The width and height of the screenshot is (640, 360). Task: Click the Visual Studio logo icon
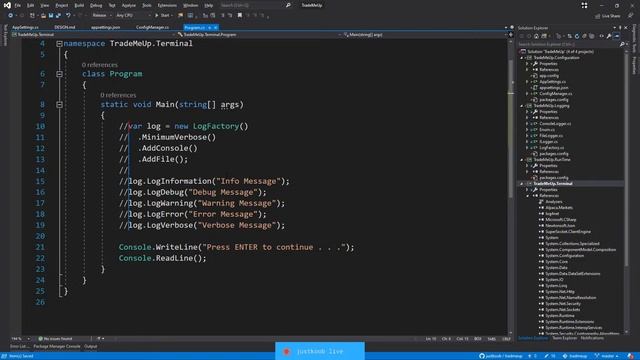click(7, 5)
